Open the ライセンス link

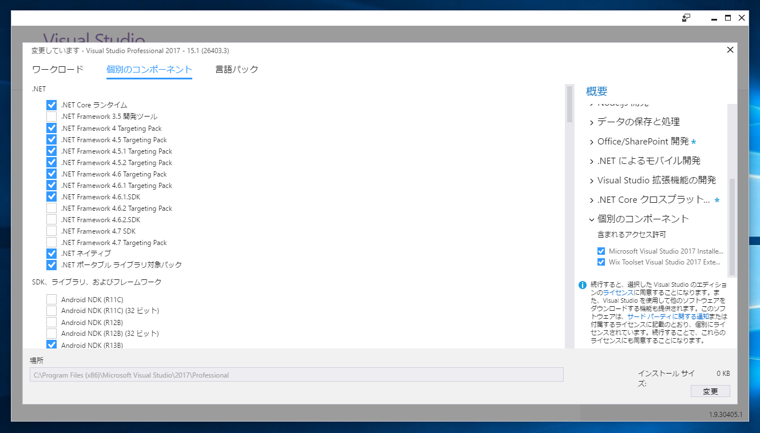[618, 293]
